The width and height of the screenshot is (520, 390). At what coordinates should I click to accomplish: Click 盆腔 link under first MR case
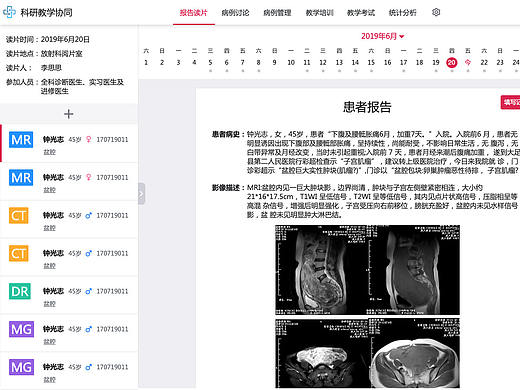click(x=49, y=152)
